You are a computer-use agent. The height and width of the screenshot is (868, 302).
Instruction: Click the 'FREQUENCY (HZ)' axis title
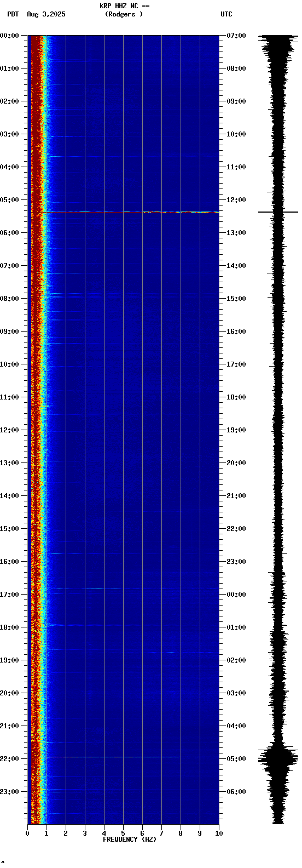[x=130, y=840]
